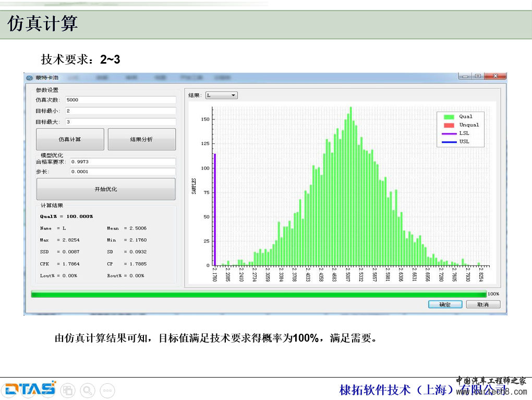Click the 100% label beside the progress bar
The height and width of the screenshot is (400, 532).
pos(493,294)
